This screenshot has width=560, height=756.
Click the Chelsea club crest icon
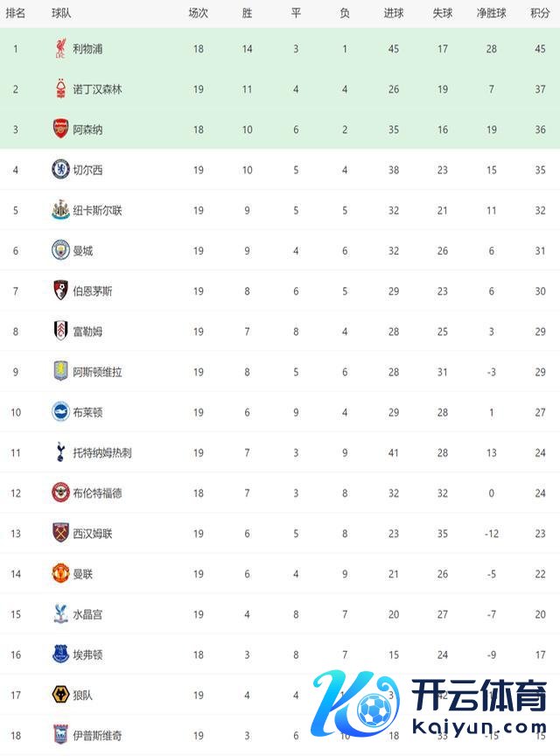tap(60, 170)
